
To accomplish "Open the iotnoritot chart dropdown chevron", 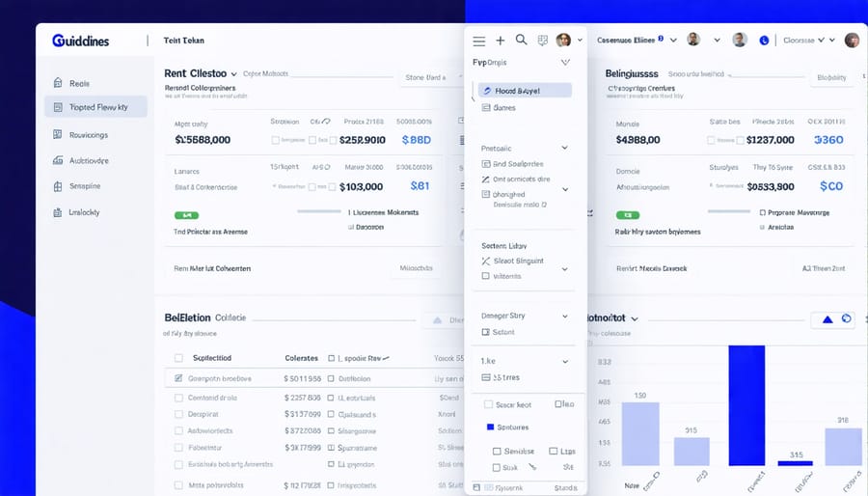I will [635, 318].
